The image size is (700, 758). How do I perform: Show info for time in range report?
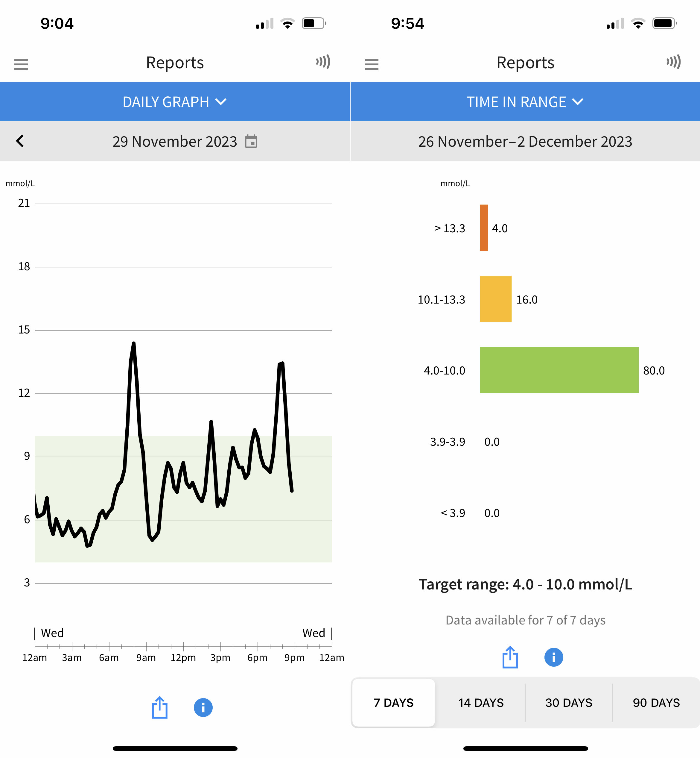click(553, 657)
